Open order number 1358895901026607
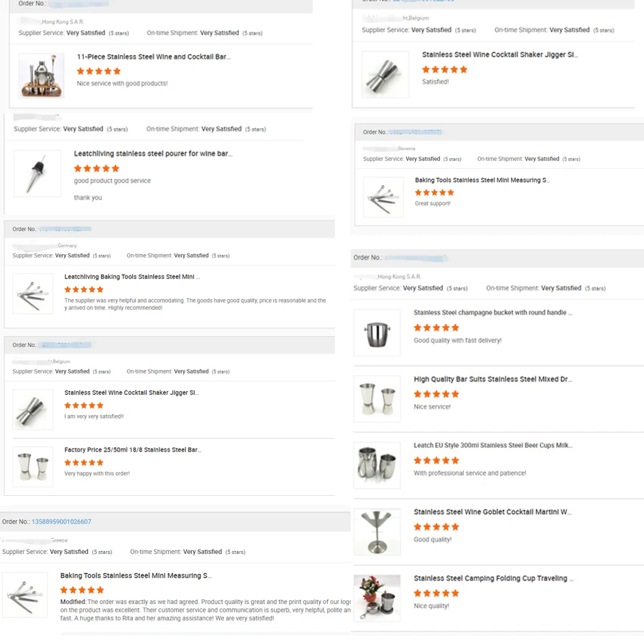This screenshot has width=644, height=644. 62,522
